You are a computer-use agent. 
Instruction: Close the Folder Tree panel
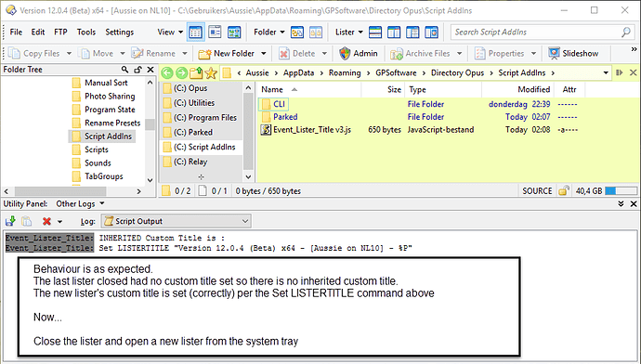[x=150, y=70]
